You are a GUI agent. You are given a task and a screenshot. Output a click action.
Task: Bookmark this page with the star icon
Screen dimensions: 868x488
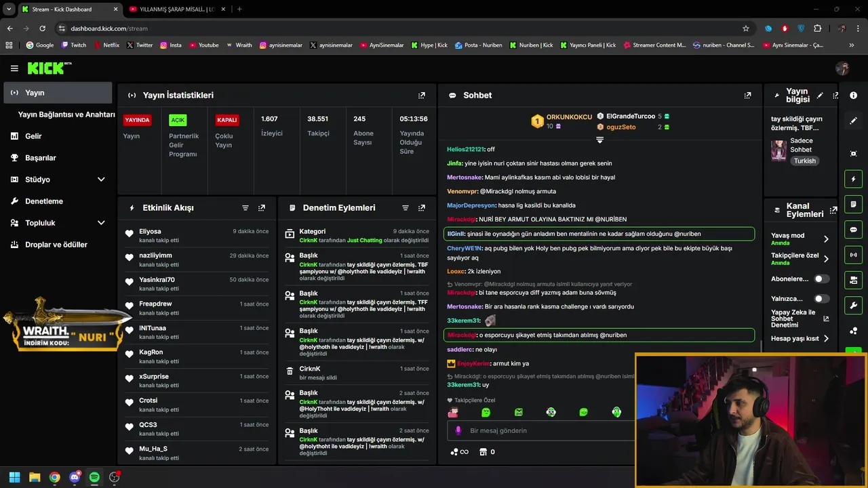tap(746, 28)
